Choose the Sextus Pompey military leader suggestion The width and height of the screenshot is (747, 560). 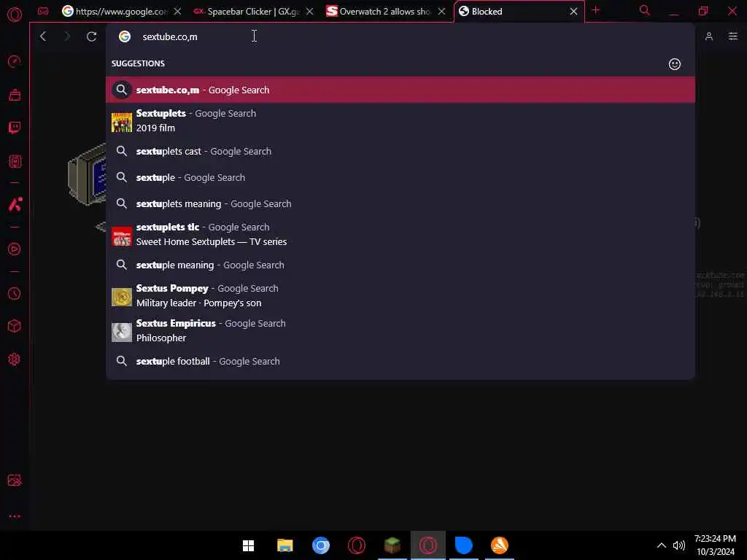point(400,296)
